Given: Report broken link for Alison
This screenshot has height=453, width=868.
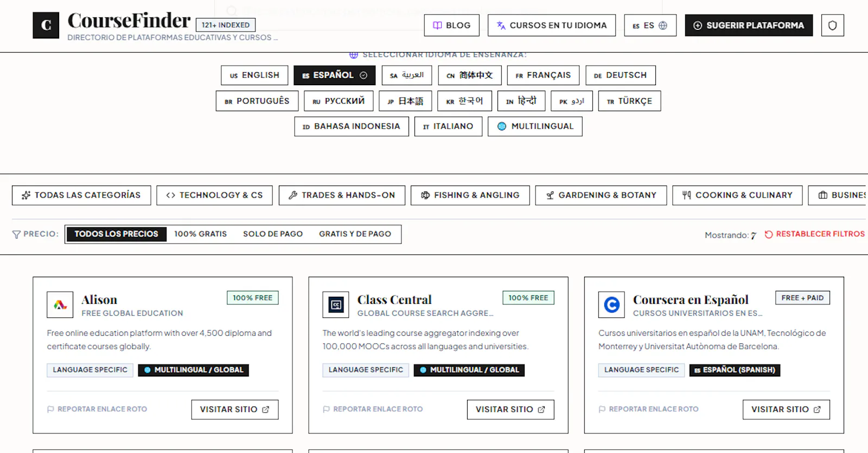Looking at the screenshot, I should [x=97, y=409].
